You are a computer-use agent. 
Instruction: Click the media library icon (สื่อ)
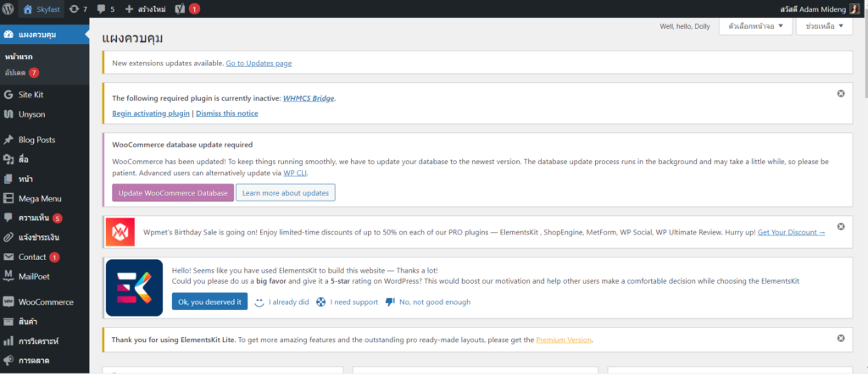pyautogui.click(x=8, y=159)
